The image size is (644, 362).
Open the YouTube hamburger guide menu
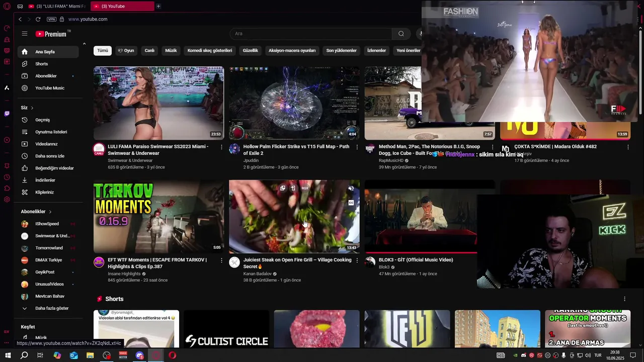pos(24,34)
